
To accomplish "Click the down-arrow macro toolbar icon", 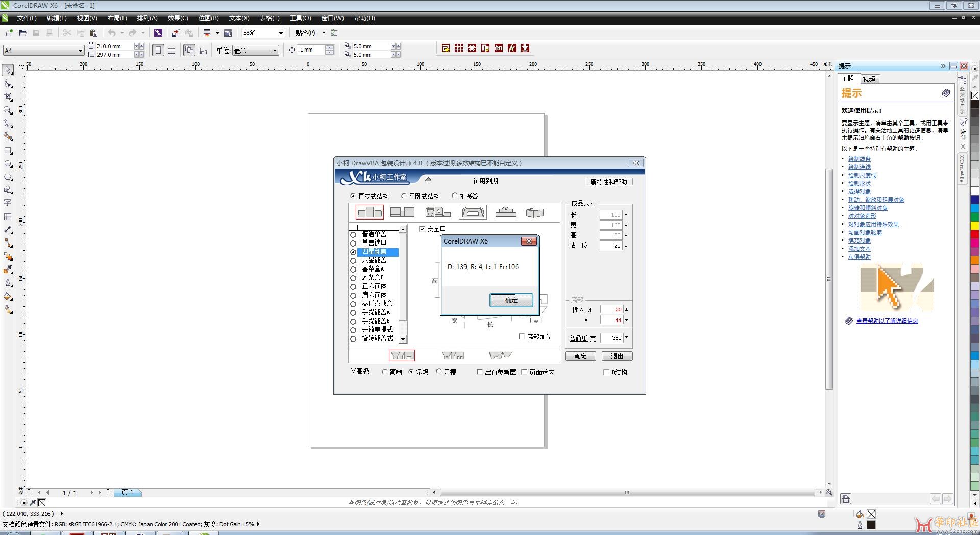I will (525, 48).
